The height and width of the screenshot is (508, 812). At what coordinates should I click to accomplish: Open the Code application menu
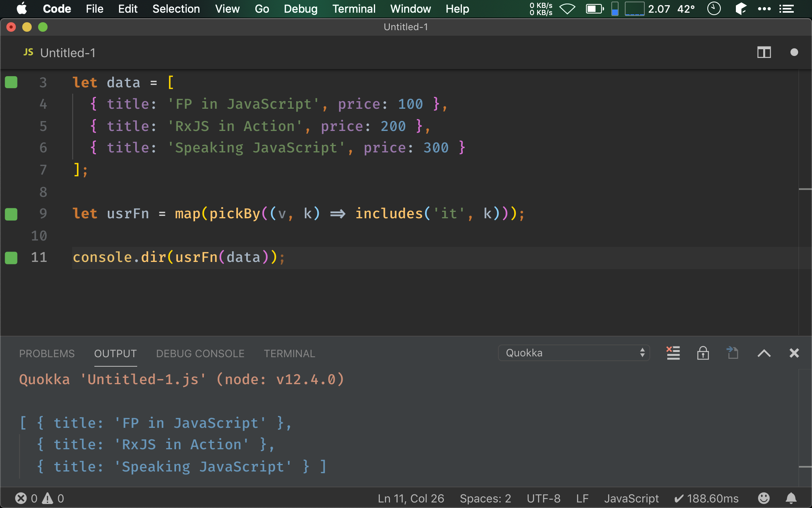[x=57, y=9]
